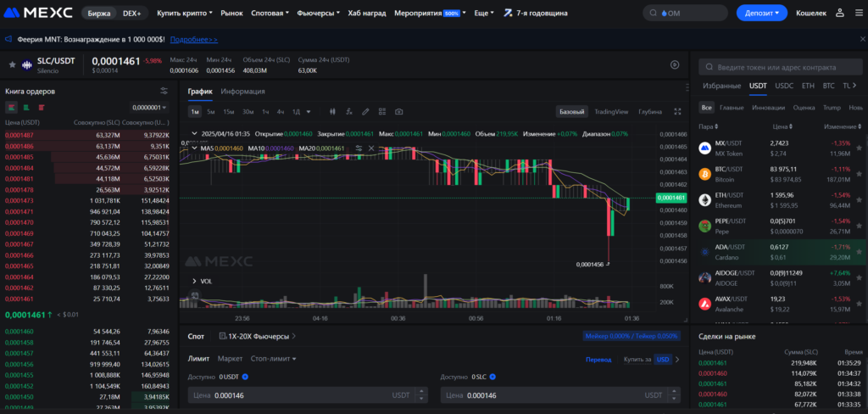Screen dimensions: 868x414
Task: Remove the MA indicator with X
Action: tap(371, 148)
